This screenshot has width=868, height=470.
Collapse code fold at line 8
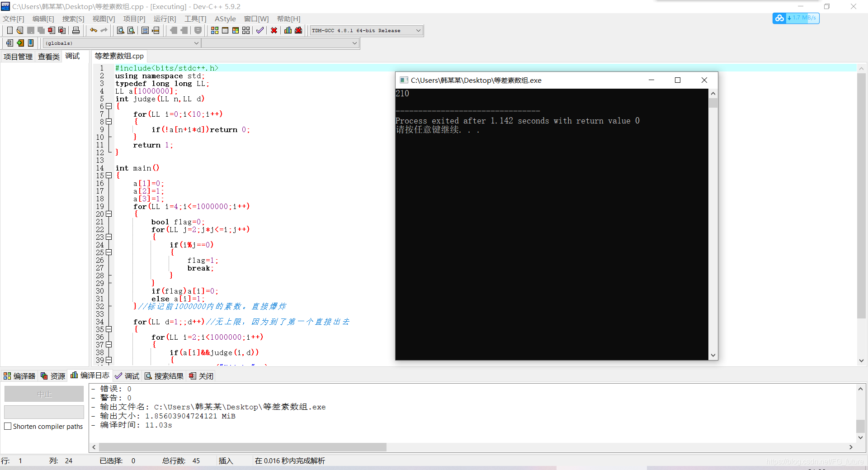pos(109,122)
